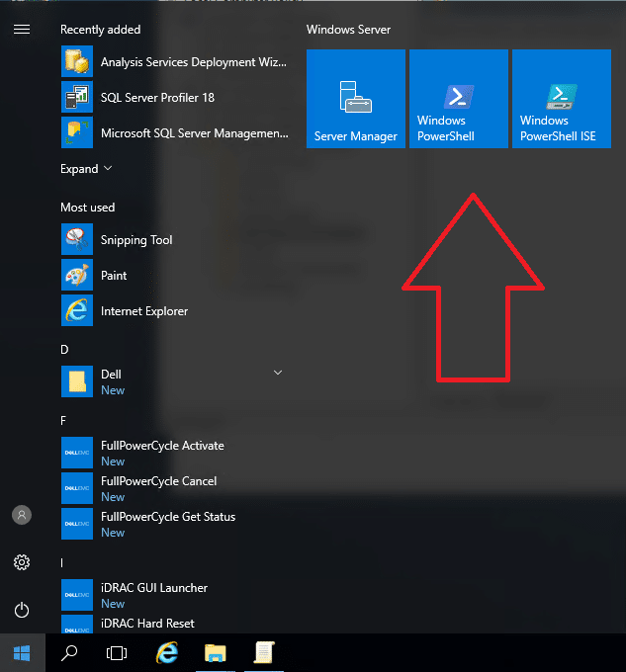626x672 pixels.
Task: Click the iDRAC GUI Launcher label
Action: (x=154, y=588)
